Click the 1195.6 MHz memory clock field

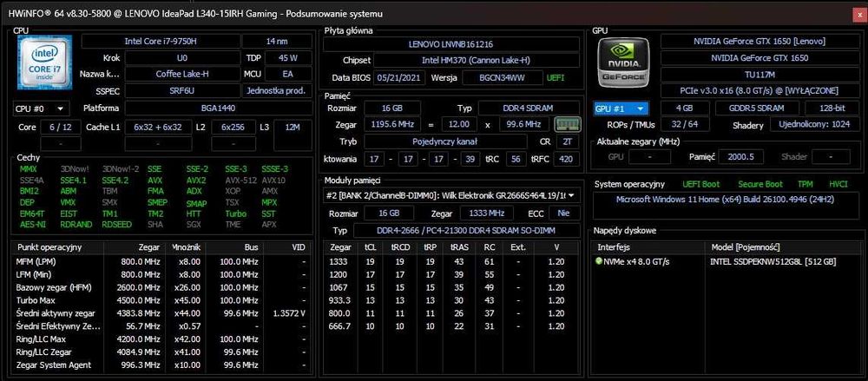392,124
